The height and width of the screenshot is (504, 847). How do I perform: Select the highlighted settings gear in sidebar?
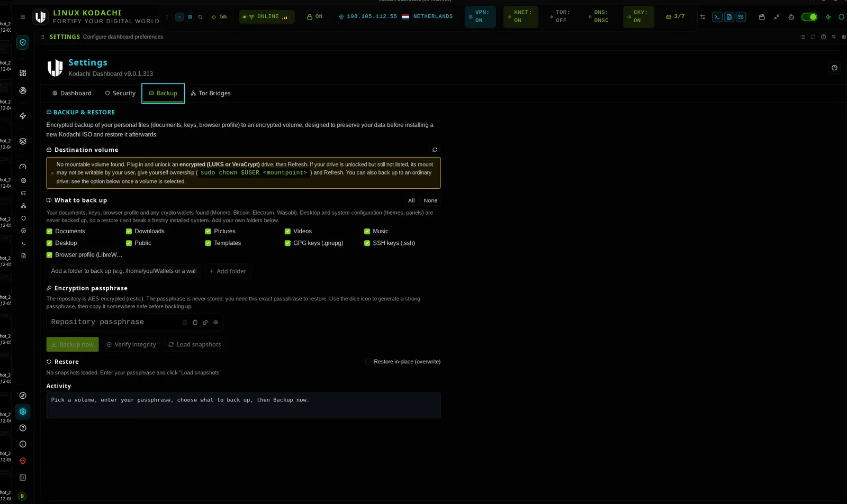point(23,411)
